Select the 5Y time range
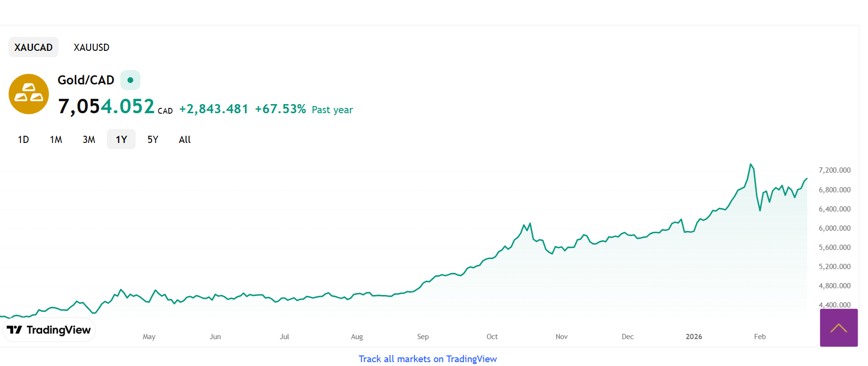The image size is (868, 366). [x=153, y=140]
